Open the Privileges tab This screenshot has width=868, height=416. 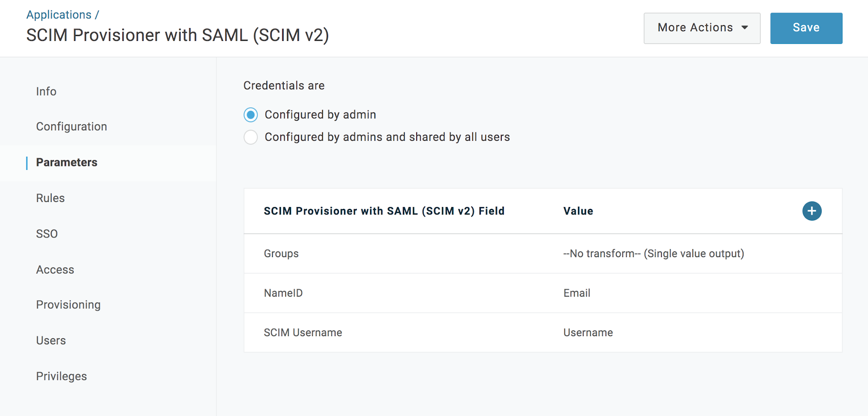61,376
